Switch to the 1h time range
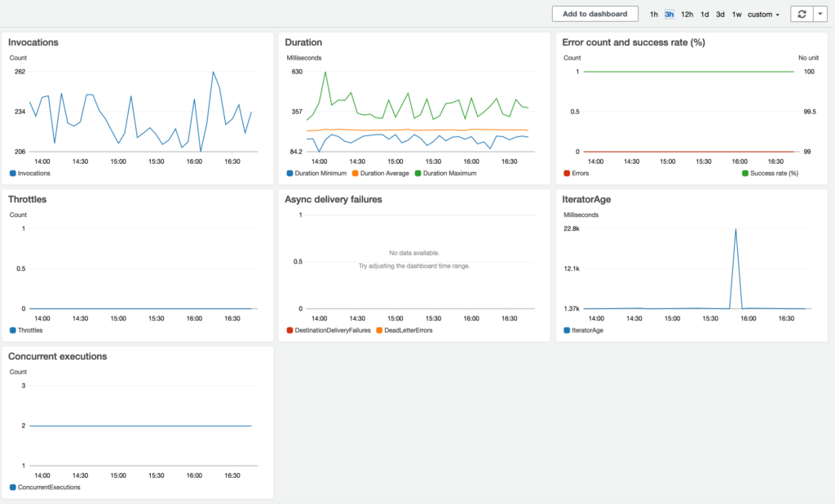The width and height of the screenshot is (835, 504). [x=653, y=14]
